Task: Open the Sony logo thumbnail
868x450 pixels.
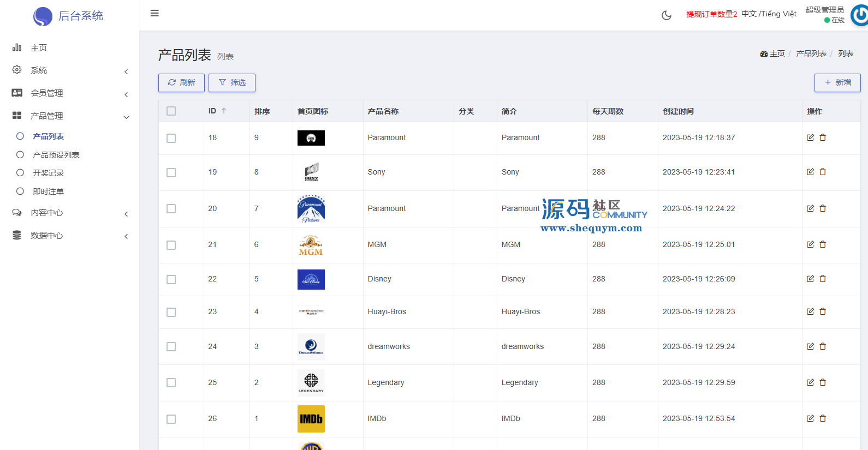Action: pyautogui.click(x=311, y=172)
